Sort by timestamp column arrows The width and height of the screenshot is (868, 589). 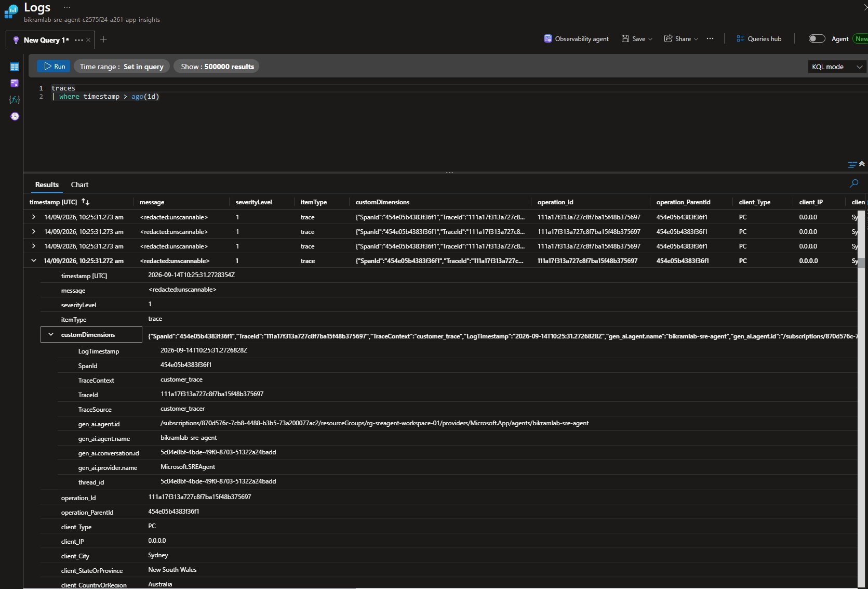(86, 202)
